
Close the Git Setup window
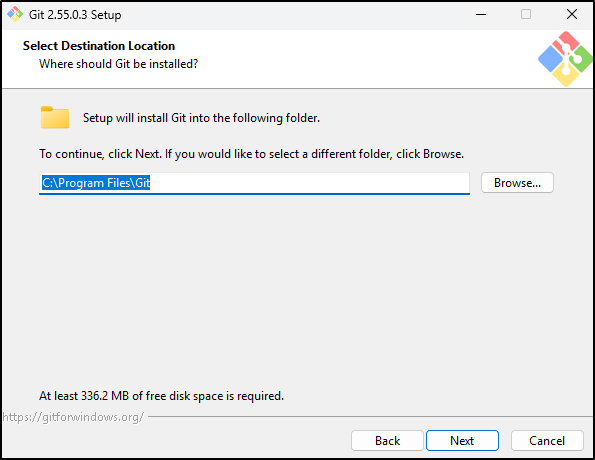tap(571, 14)
